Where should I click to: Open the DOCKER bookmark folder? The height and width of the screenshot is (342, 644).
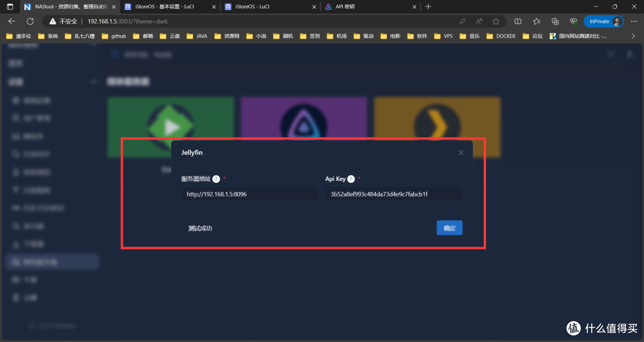pyautogui.click(x=501, y=36)
